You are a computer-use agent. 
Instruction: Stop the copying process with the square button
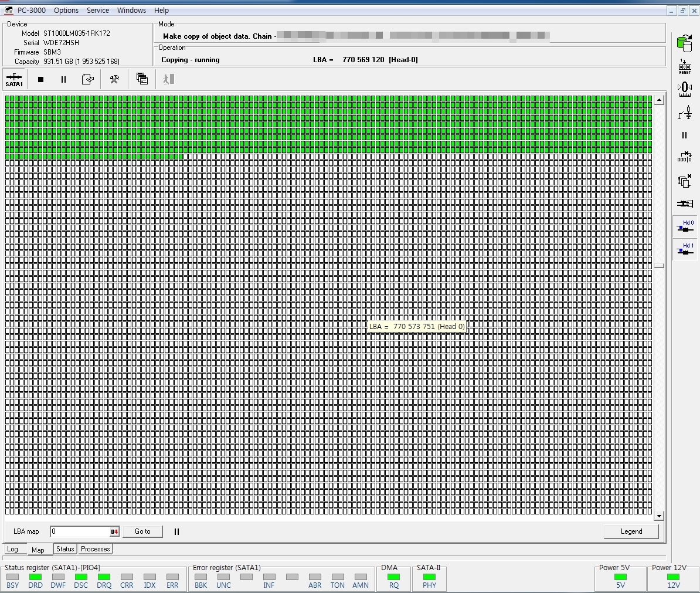[40, 80]
